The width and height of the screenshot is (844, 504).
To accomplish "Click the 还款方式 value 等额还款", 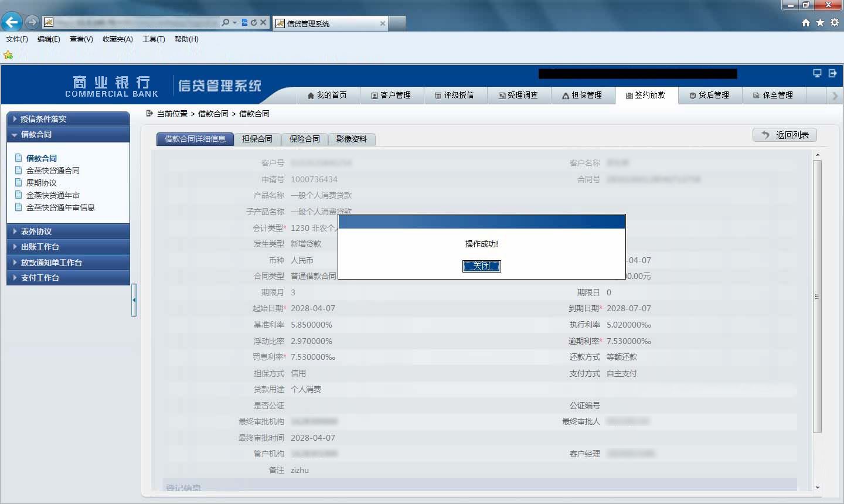I will pos(622,357).
